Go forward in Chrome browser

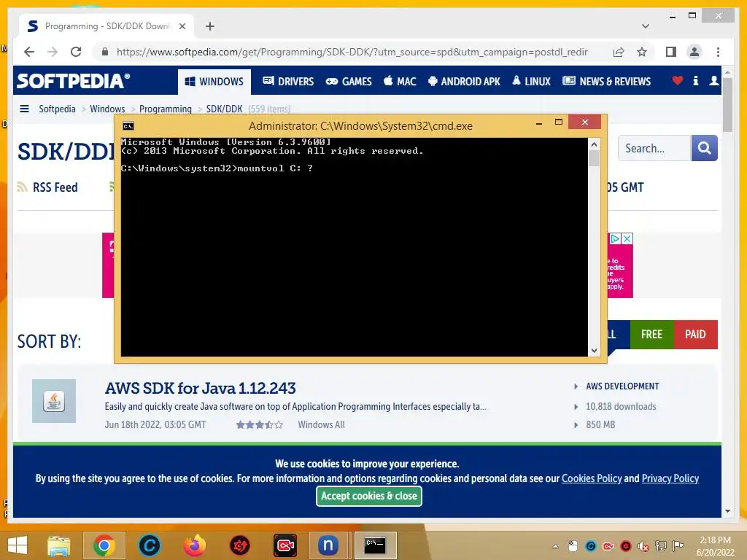point(53,52)
